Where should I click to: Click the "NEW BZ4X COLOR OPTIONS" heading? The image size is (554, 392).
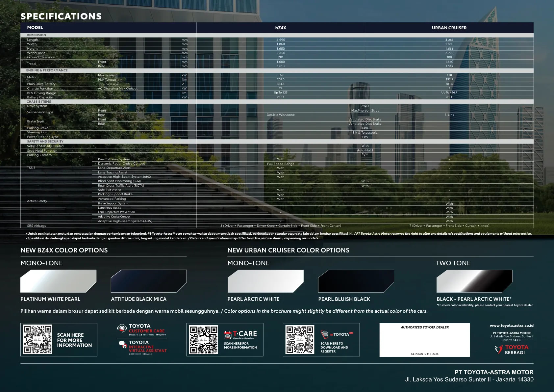click(64, 250)
